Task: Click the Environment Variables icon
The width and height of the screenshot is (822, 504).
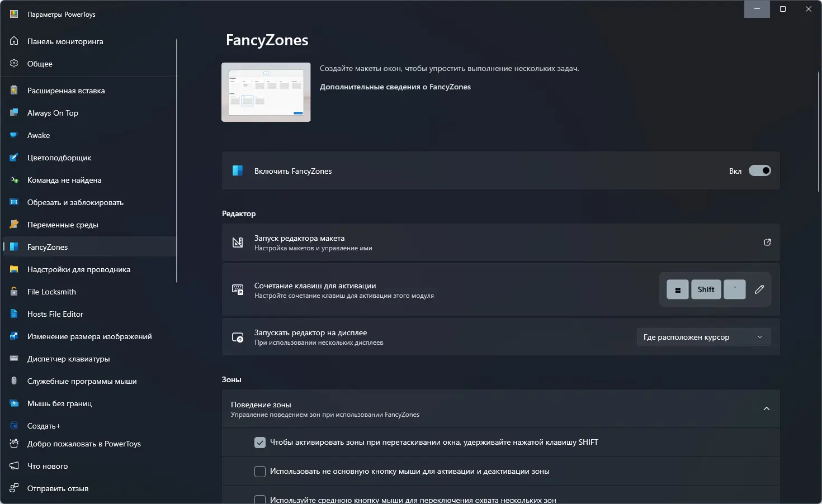Action: pos(14,224)
